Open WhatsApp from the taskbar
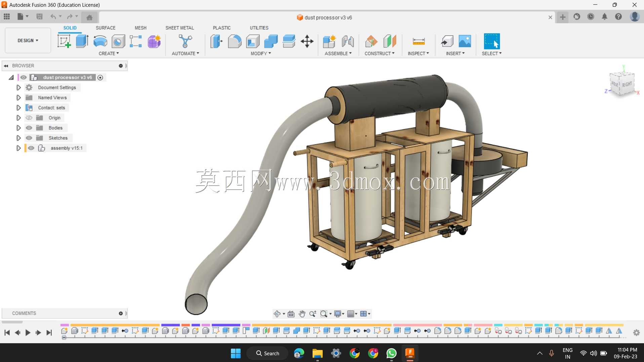The image size is (644, 362). coord(392,353)
